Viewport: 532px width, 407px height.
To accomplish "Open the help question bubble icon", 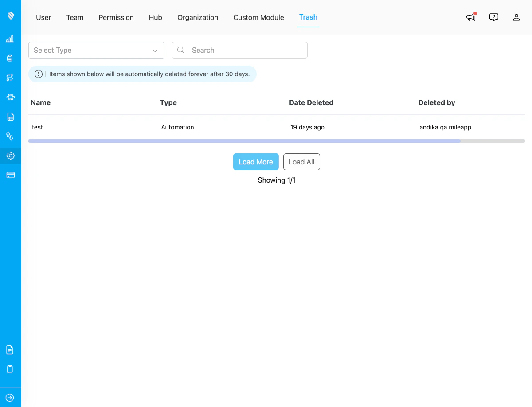I will pyautogui.click(x=494, y=17).
